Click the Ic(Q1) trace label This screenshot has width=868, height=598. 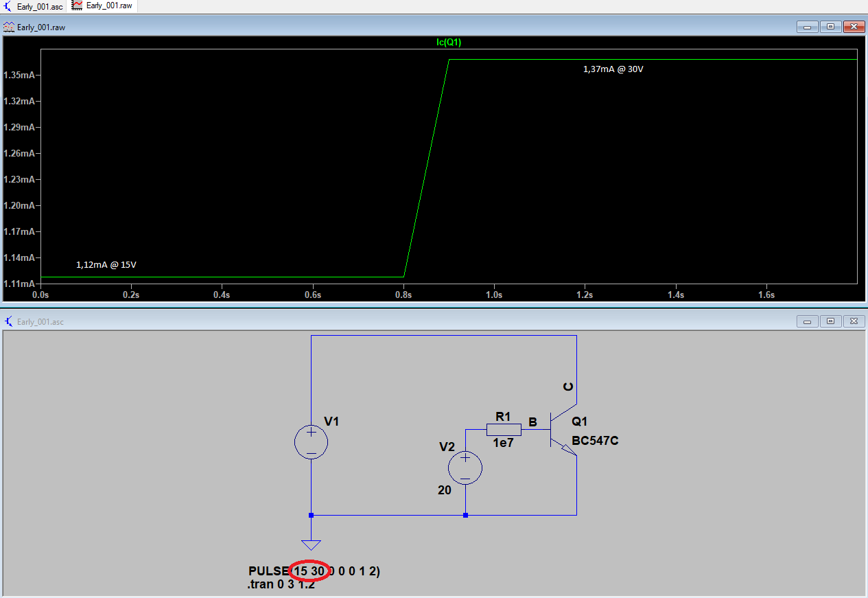pyautogui.click(x=449, y=43)
